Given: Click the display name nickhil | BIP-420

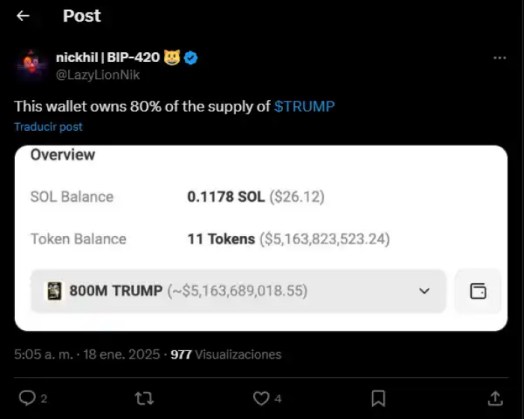Looking at the screenshot, I should pos(108,57).
